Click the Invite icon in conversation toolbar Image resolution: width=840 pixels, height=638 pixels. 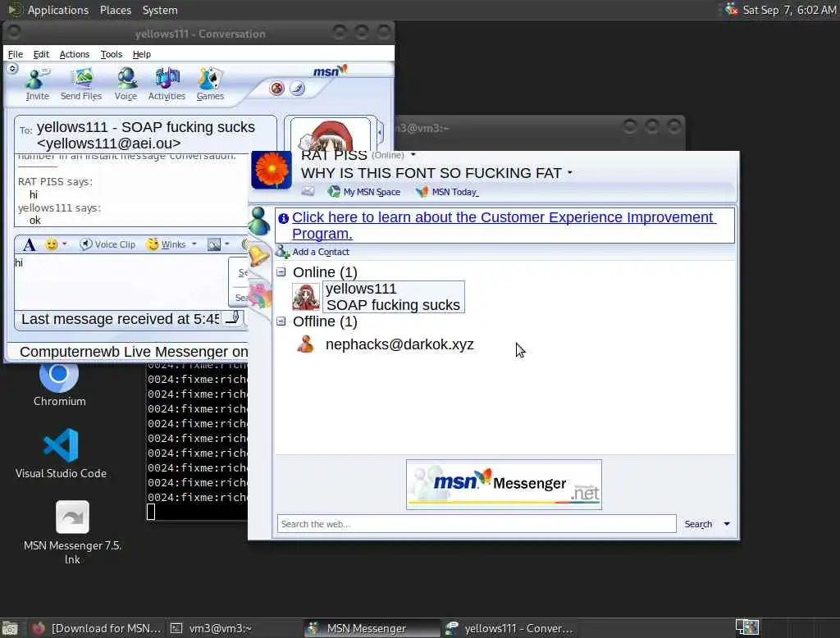click(37, 84)
